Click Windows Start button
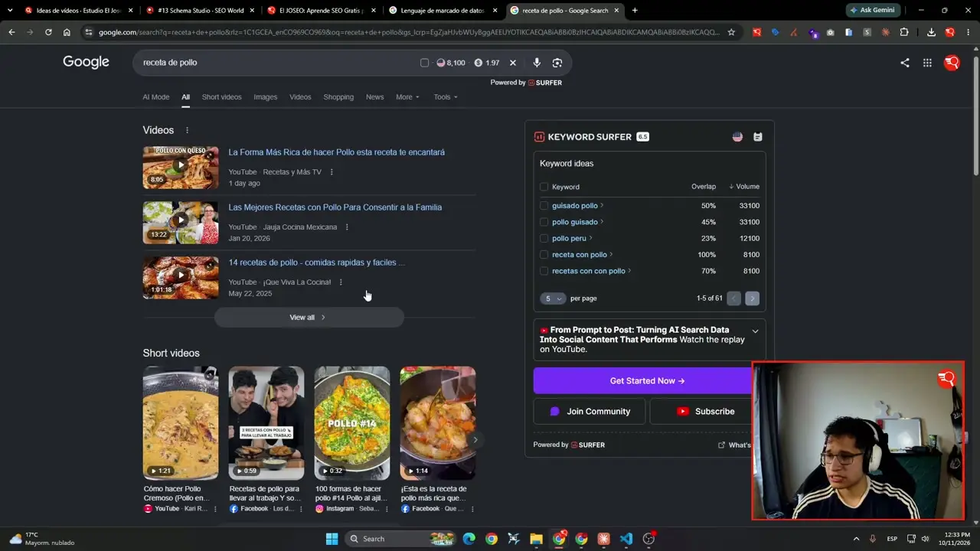 332,539
